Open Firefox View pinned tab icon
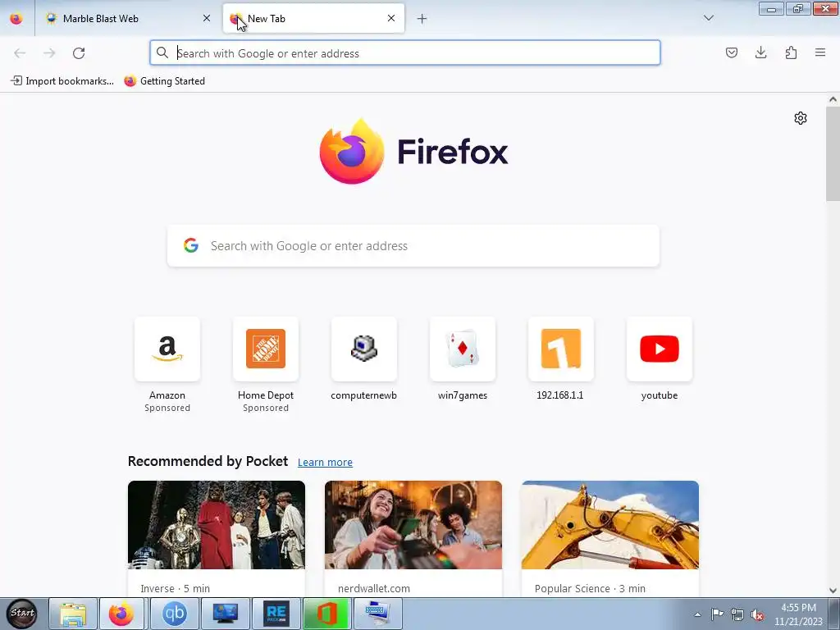The height and width of the screenshot is (630, 840). 16,19
